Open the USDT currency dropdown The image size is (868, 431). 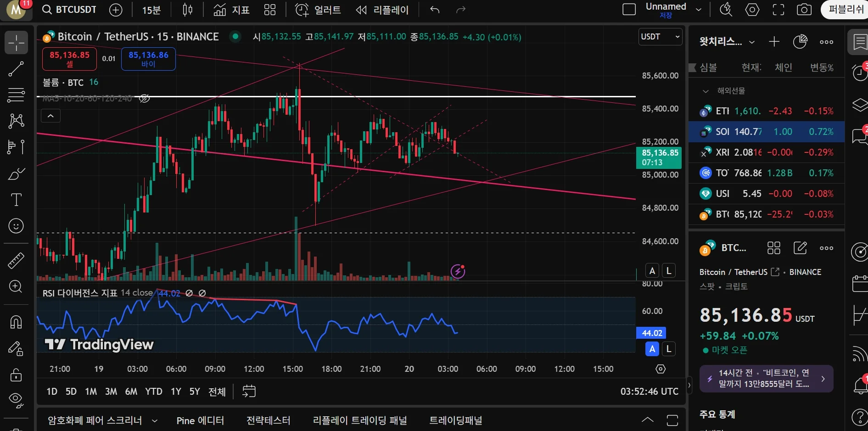(660, 37)
